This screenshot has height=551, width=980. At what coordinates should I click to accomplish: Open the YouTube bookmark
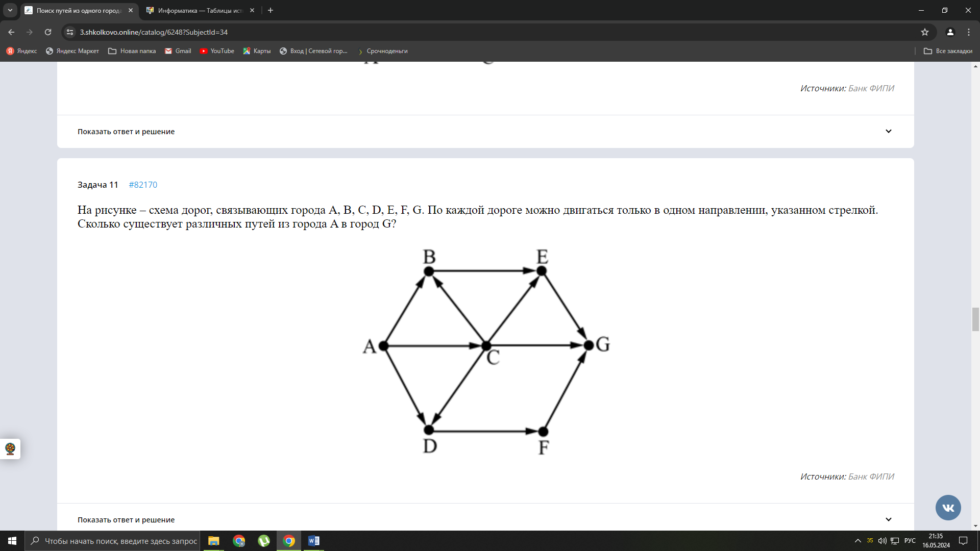pos(217,51)
